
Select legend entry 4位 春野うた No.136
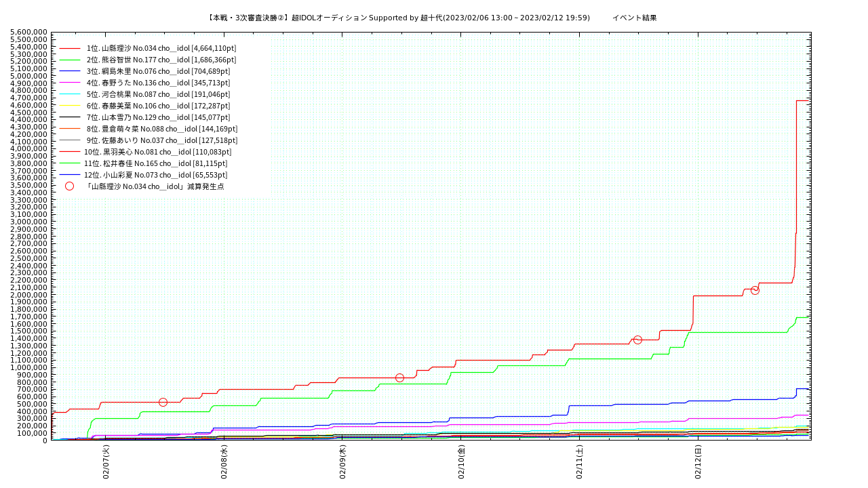pos(158,83)
